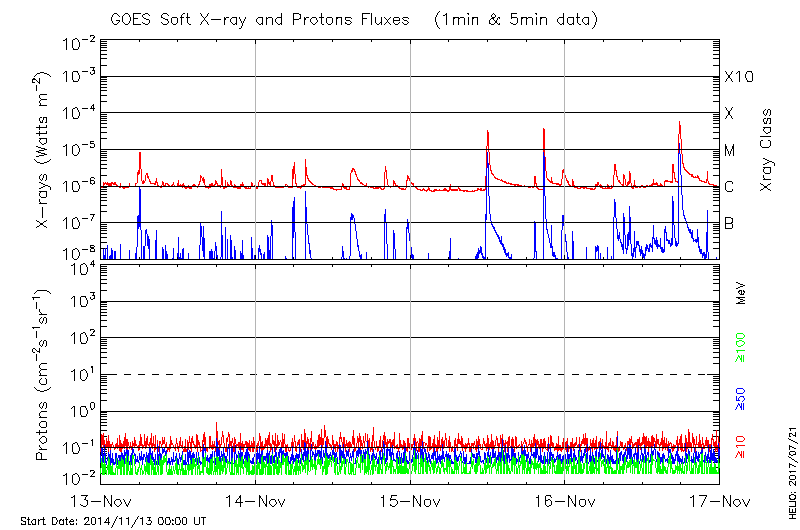This screenshot has height=530, width=800.
Task: Click the B class label on right axis
Action: pyautogui.click(x=729, y=223)
